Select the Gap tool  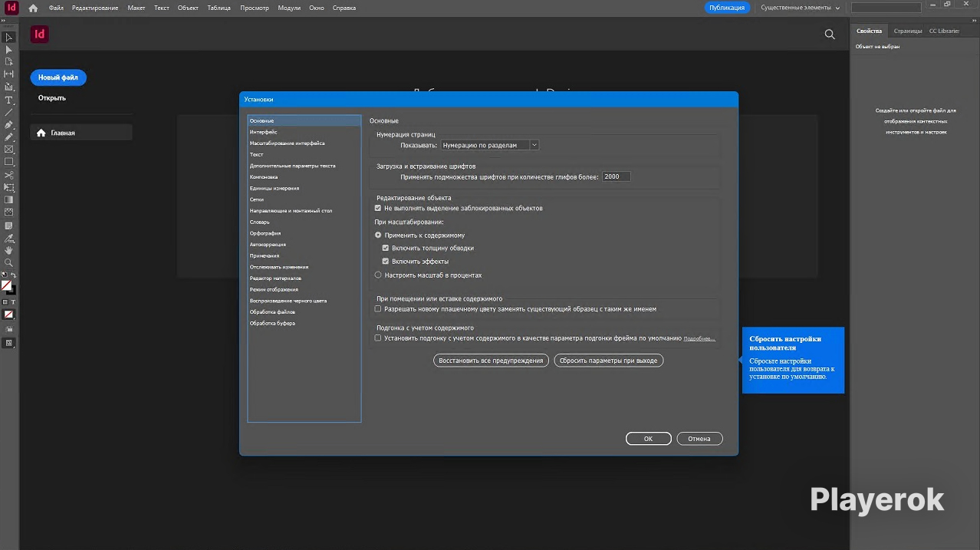click(x=9, y=74)
